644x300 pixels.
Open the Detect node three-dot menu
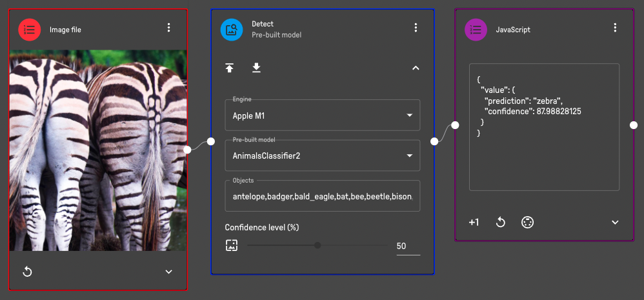(416, 28)
